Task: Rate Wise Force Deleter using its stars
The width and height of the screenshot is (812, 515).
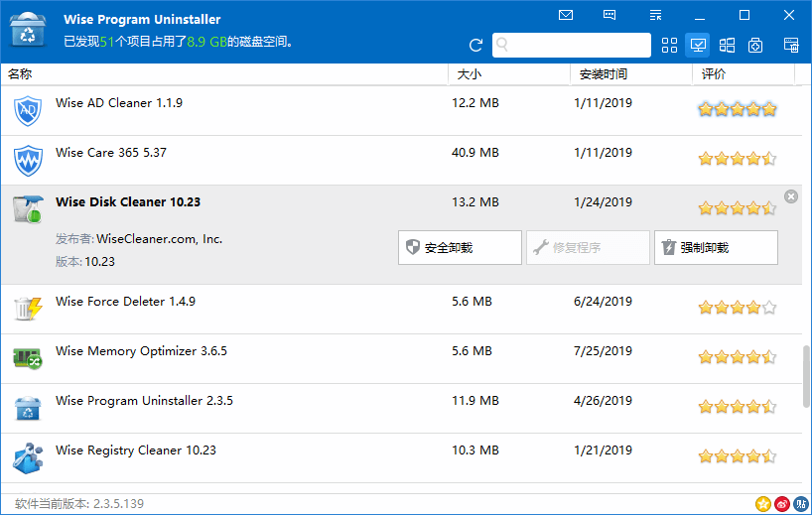Action: coord(738,308)
